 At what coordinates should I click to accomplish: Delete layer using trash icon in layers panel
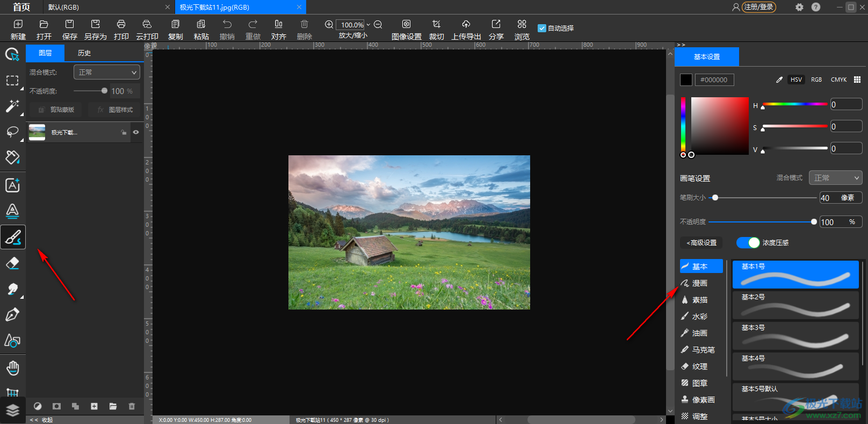(x=132, y=406)
